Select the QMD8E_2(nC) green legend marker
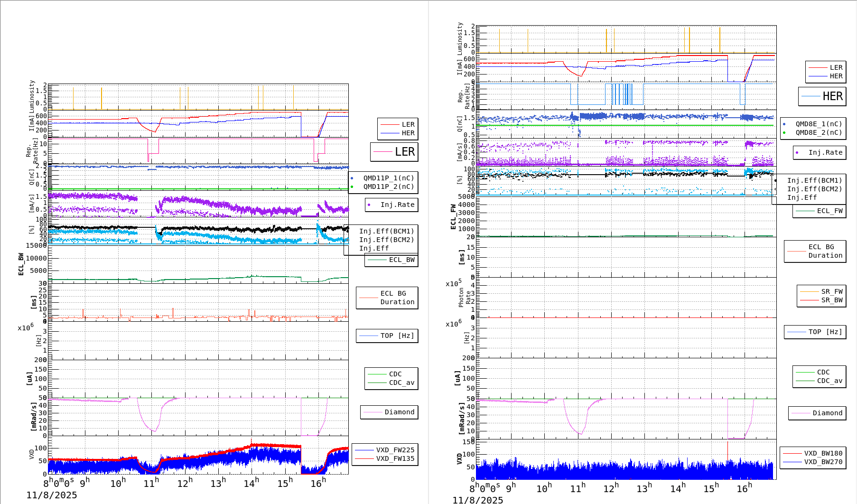The image size is (857, 504). pos(784,133)
